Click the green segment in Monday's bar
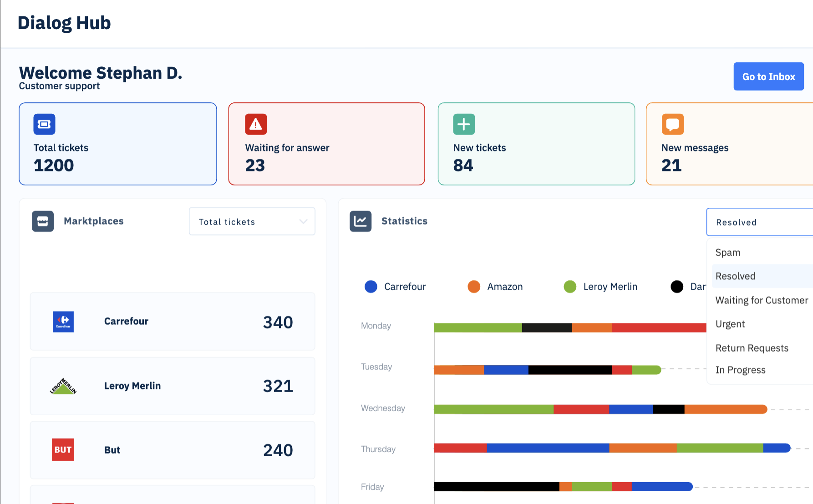 coord(478,328)
